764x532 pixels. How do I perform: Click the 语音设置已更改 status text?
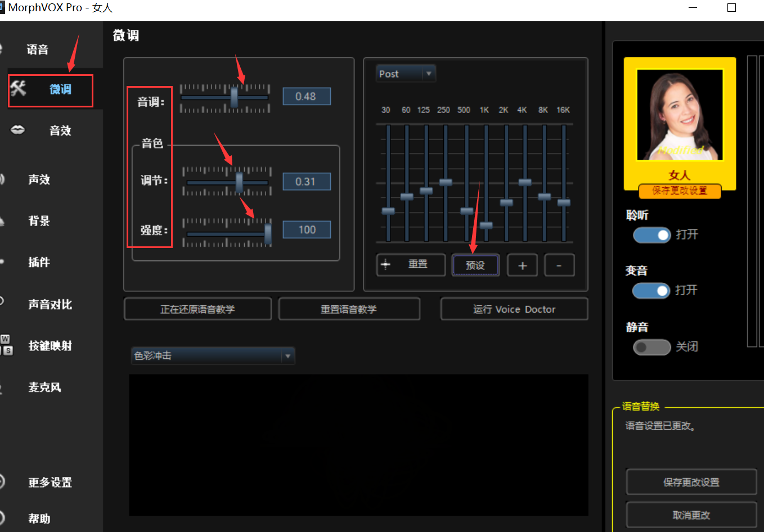click(x=660, y=426)
